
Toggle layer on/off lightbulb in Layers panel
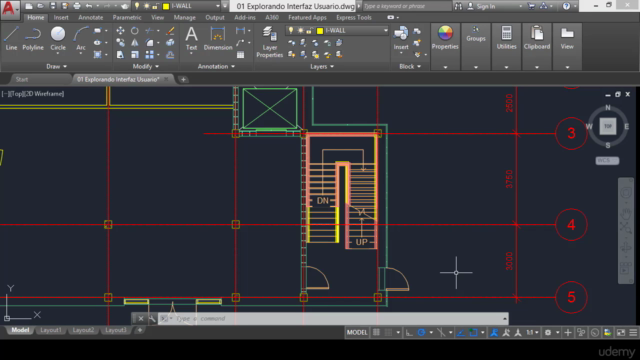point(291,31)
